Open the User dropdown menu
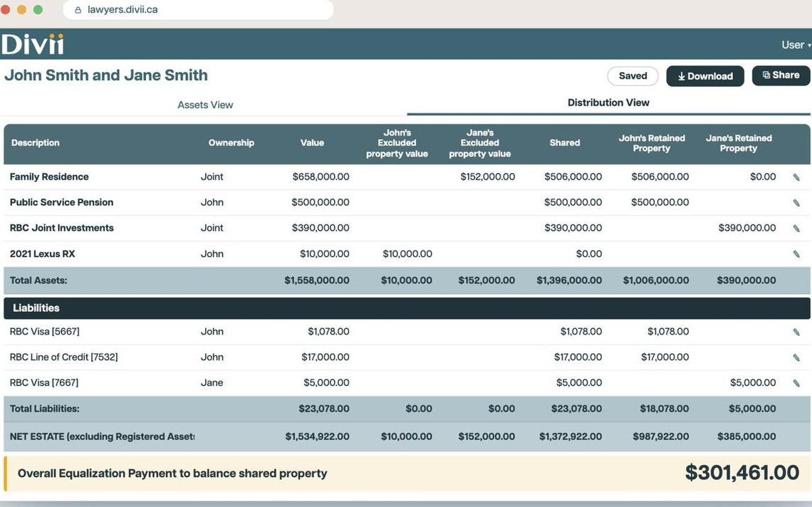812x507 pixels. [x=796, y=45]
